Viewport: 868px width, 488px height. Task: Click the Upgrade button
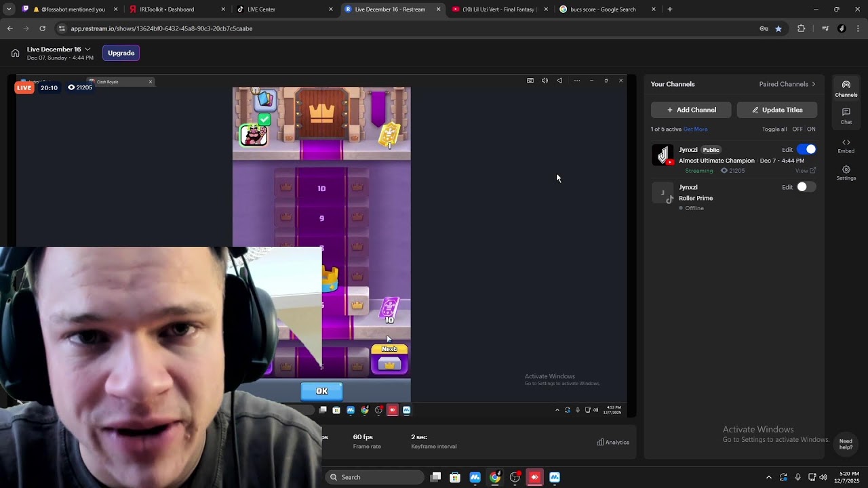121,53
